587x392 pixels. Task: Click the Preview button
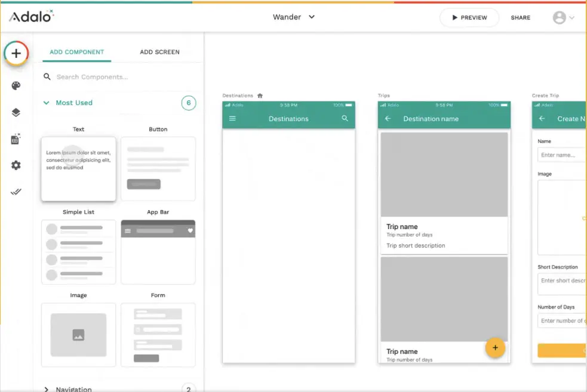coord(469,17)
